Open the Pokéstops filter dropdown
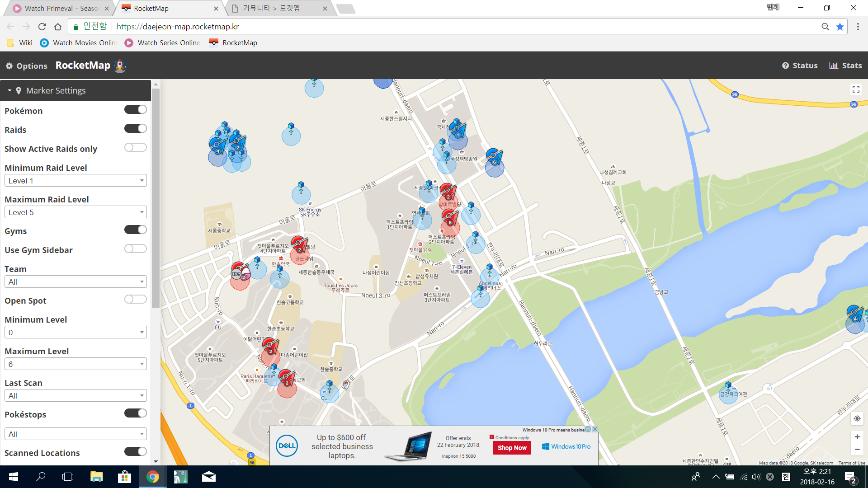 [75, 434]
